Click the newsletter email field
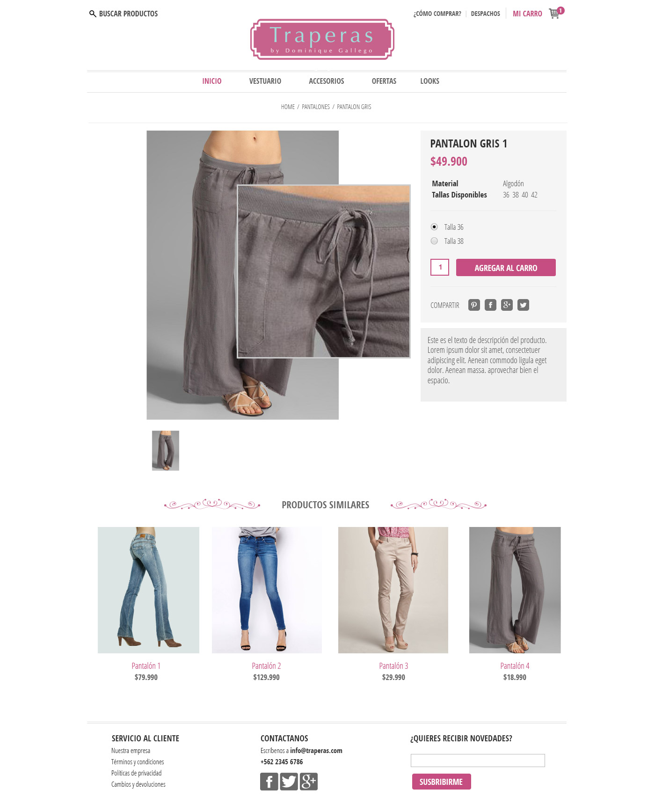The height and width of the screenshot is (812, 655). pyautogui.click(x=478, y=761)
